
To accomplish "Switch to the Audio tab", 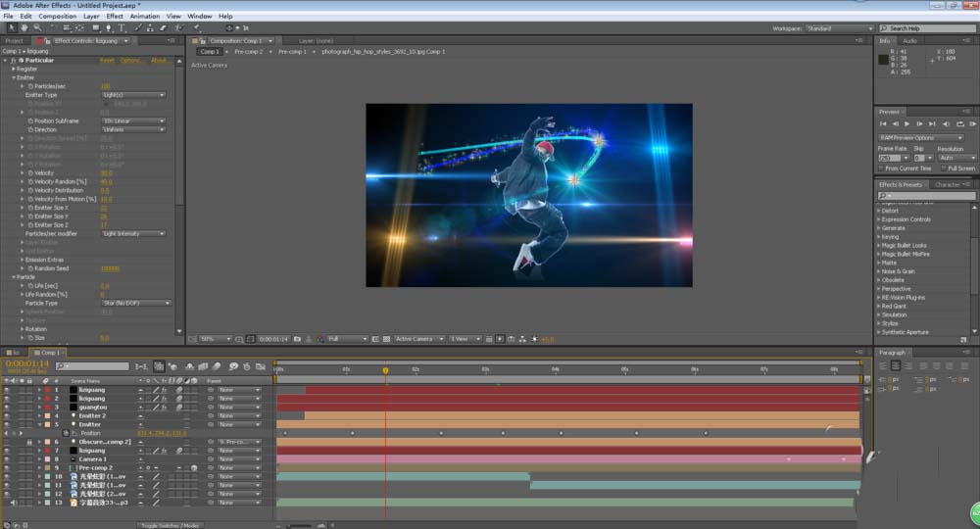I will (909, 40).
